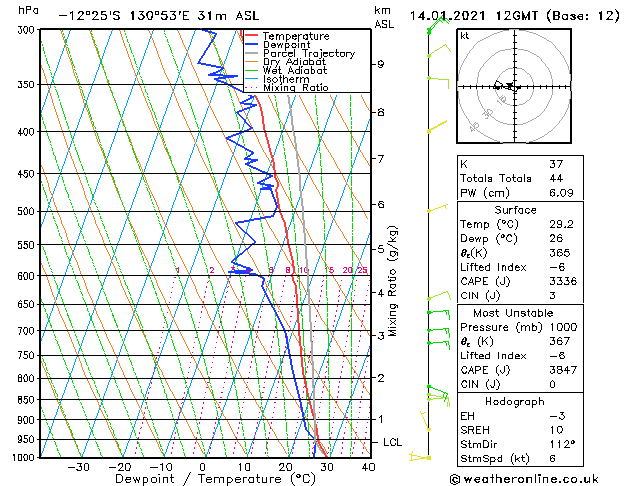Click the Dewpoint / Temperature (°C) axis title

pyautogui.click(x=215, y=479)
